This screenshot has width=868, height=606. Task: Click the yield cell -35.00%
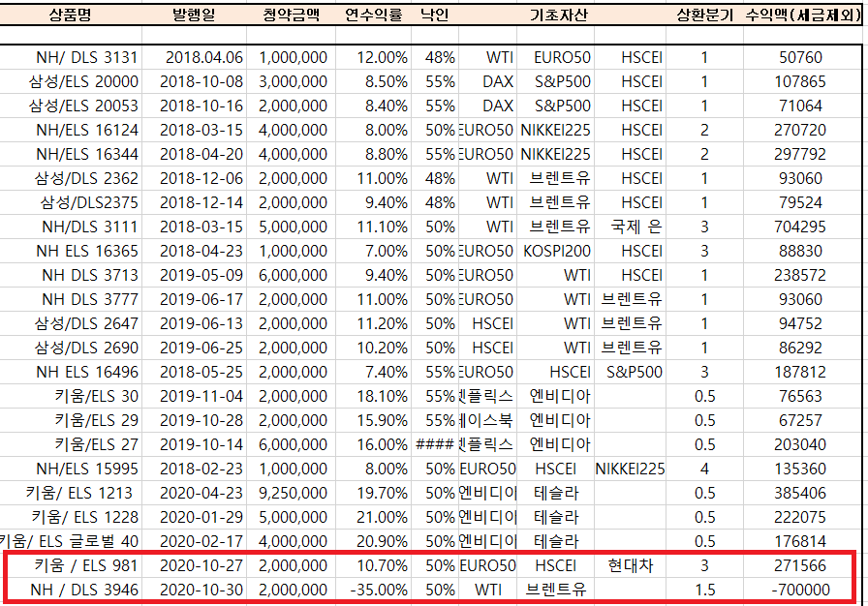[x=373, y=590]
